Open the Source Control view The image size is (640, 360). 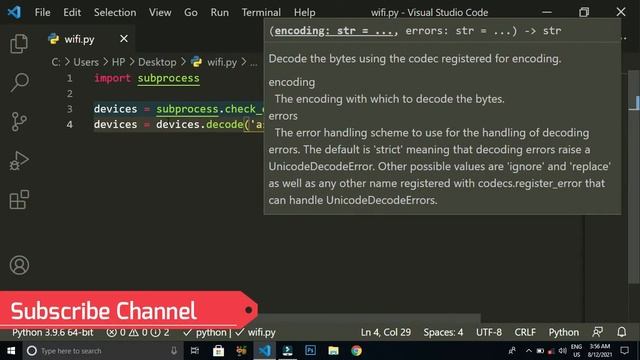(x=19, y=121)
